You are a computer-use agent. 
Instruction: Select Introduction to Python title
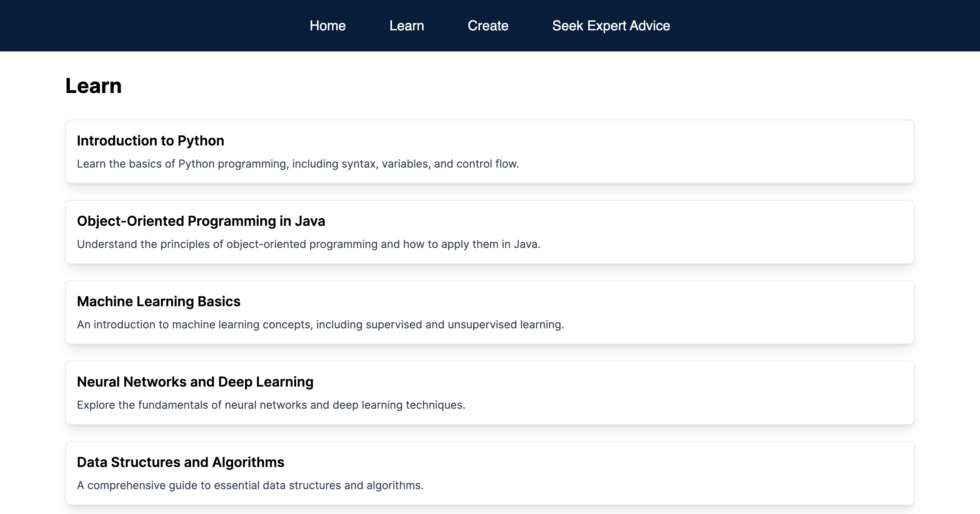click(150, 141)
